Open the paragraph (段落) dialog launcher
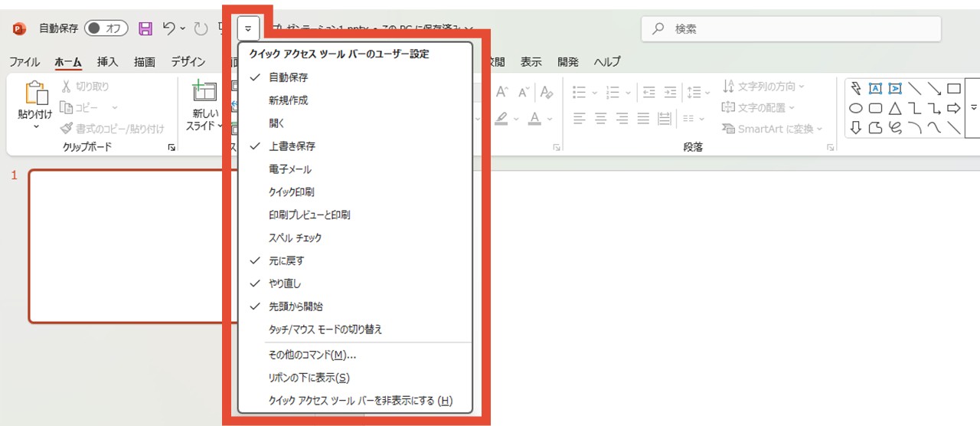The width and height of the screenshot is (980, 426). 830,147
